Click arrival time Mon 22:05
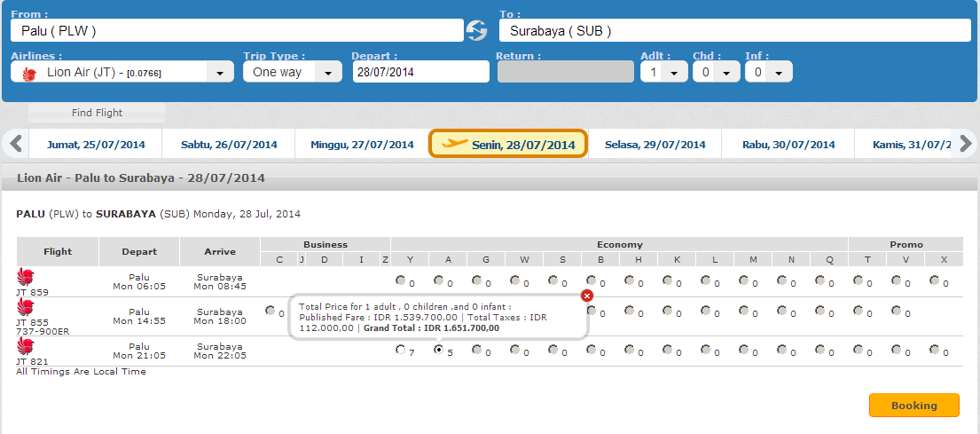The height and width of the screenshot is (434, 980). click(x=220, y=356)
